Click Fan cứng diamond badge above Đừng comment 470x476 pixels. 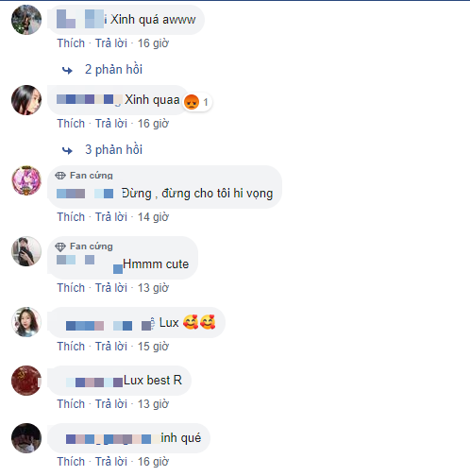pos(60,176)
